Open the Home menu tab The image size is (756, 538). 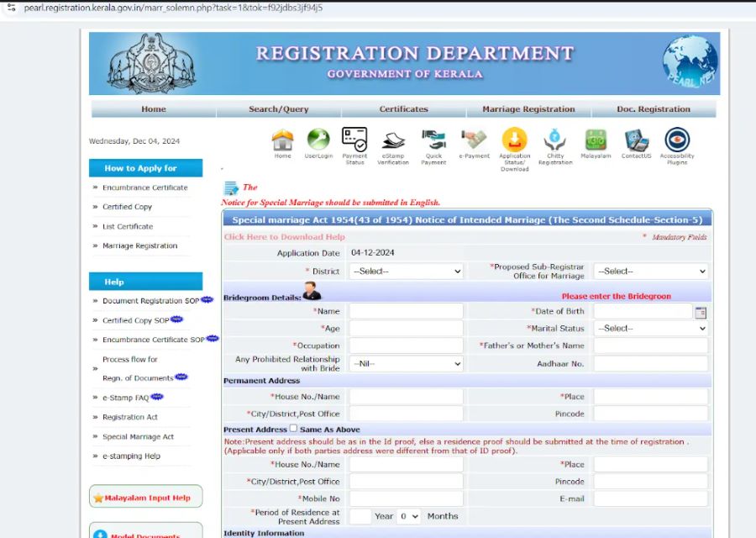click(154, 109)
